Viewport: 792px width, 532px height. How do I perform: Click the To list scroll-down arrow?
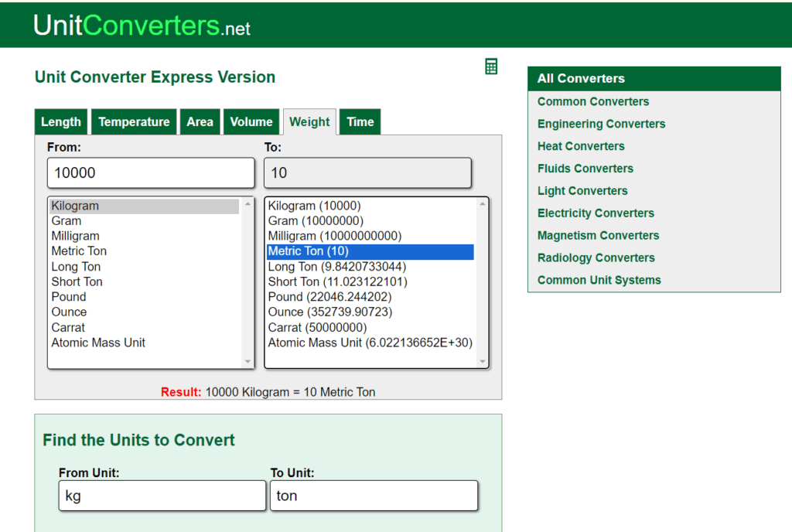tap(483, 361)
